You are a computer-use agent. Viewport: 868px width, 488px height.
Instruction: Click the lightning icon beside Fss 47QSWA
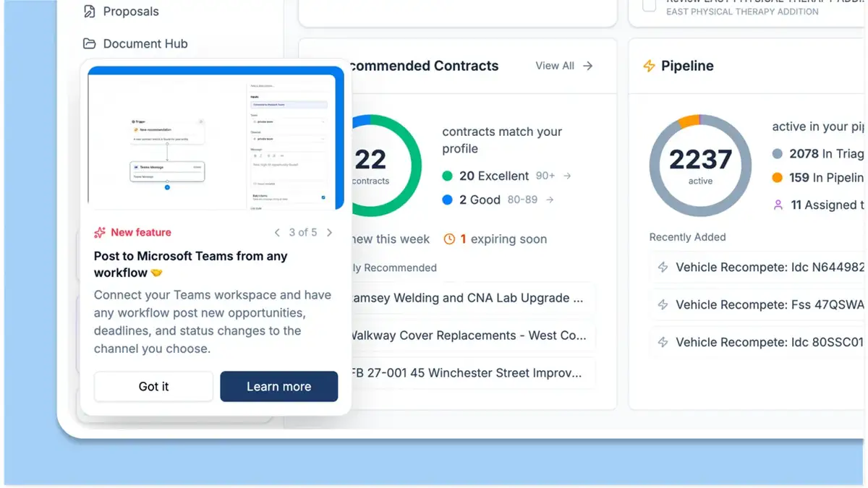(x=663, y=305)
